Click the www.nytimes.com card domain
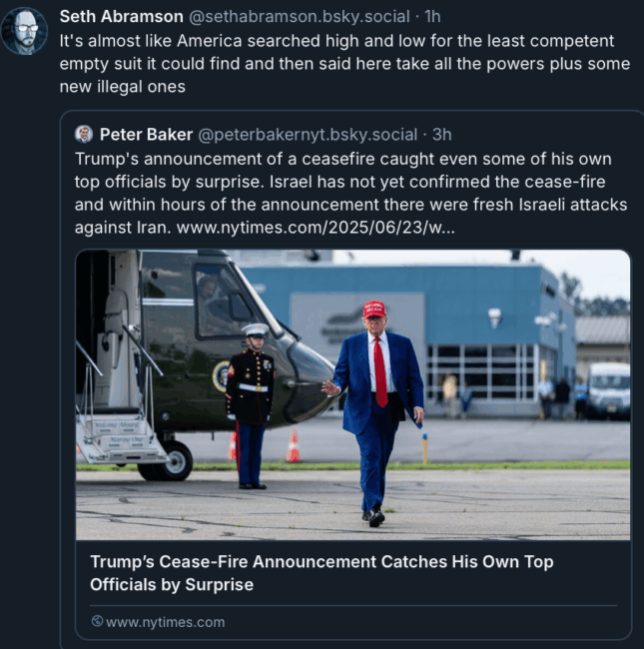The height and width of the screenshot is (649, 644). click(x=165, y=622)
